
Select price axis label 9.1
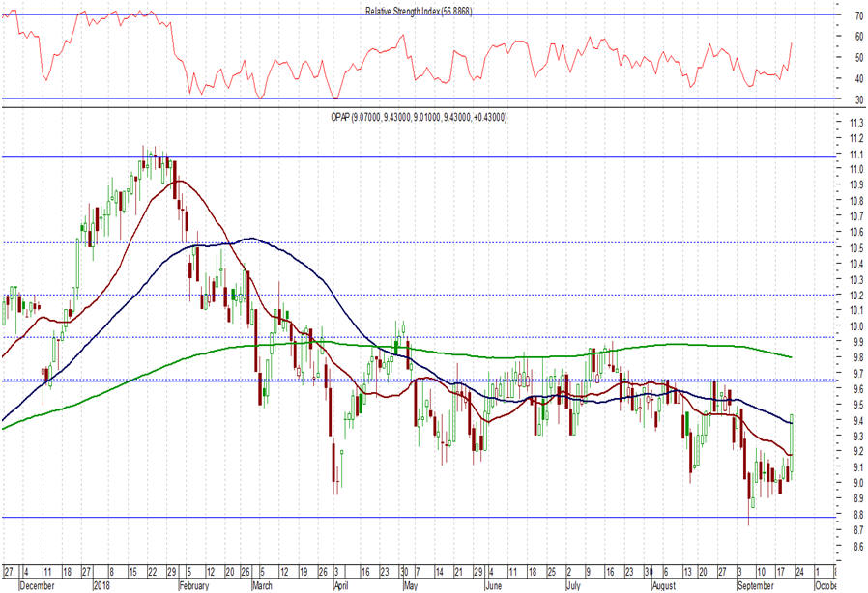tap(858, 467)
